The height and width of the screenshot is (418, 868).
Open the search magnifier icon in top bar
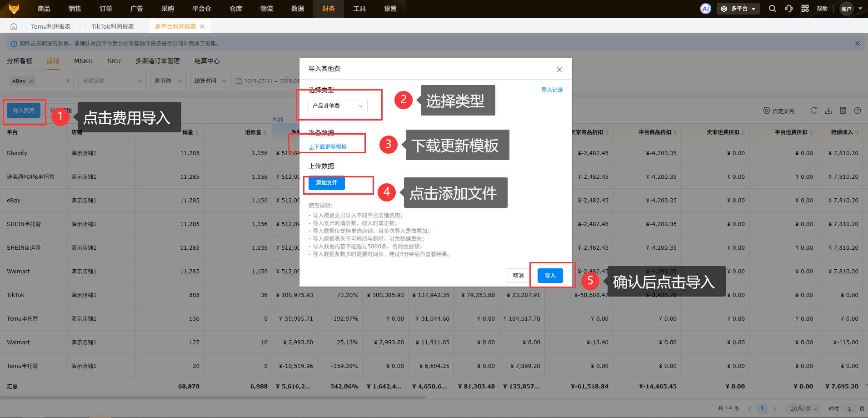772,9
